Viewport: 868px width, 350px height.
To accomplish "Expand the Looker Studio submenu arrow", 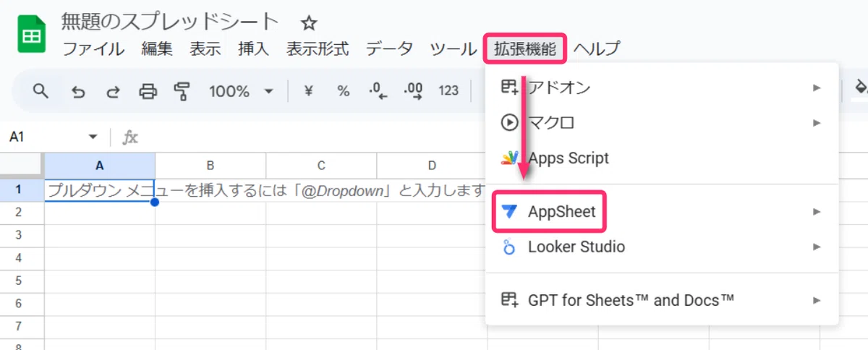I will tap(817, 247).
